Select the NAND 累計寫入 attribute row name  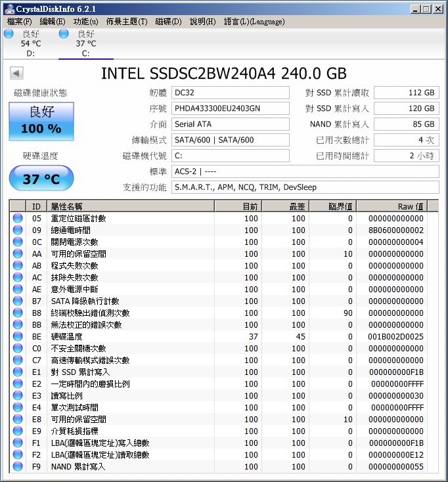point(78,467)
